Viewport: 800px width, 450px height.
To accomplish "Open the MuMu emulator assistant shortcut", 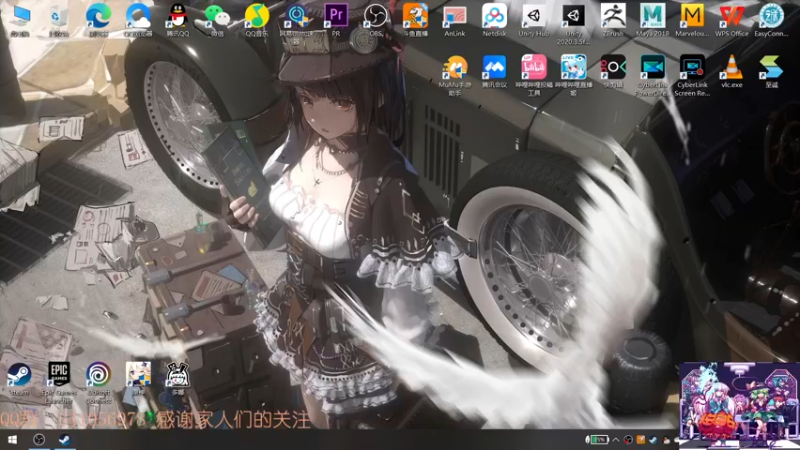I will tap(455, 75).
